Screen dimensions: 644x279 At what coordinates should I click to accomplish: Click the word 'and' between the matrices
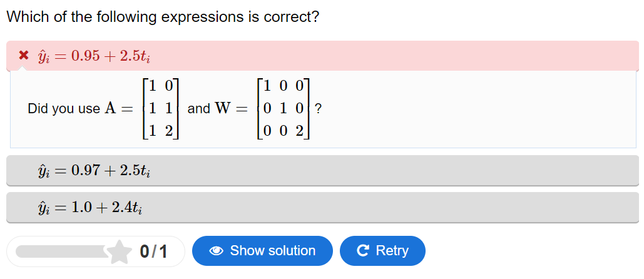(198, 109)
